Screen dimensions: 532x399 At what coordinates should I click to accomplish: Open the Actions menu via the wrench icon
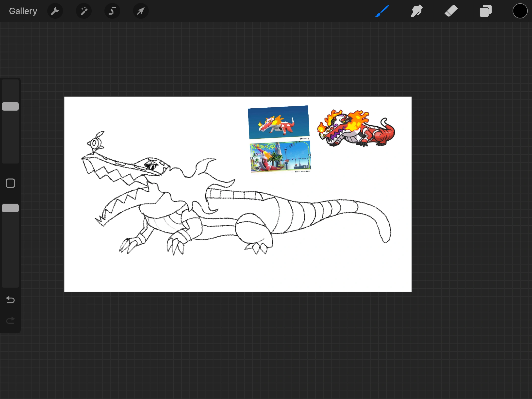tap(55, 11)
